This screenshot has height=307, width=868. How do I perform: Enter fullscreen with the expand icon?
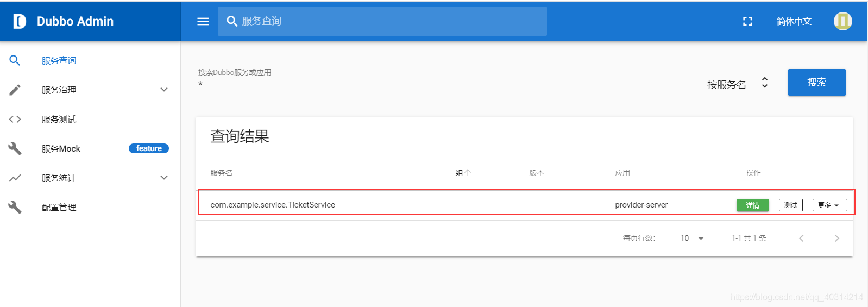coord(748,21)
